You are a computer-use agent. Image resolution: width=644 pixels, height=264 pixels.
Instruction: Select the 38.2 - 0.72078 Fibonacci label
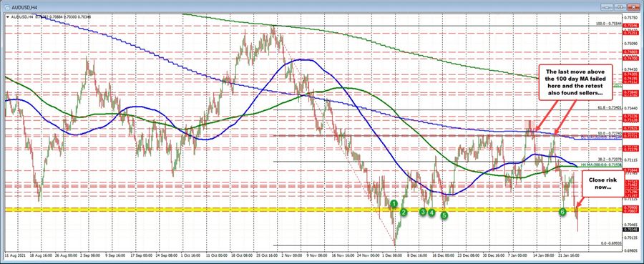click(610, 159)
